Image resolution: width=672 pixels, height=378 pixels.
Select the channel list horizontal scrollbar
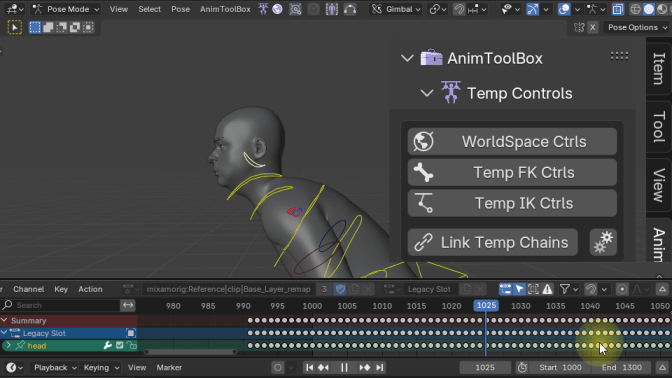tap(191, 352)
